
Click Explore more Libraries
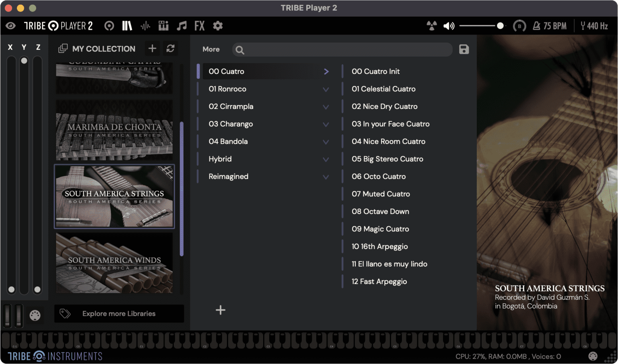[x=119, y=314]
